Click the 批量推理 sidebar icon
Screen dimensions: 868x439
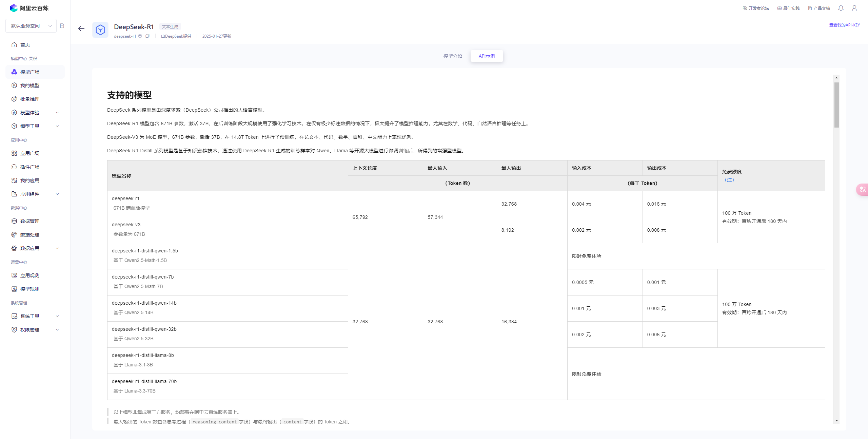[x=14, y=99]
